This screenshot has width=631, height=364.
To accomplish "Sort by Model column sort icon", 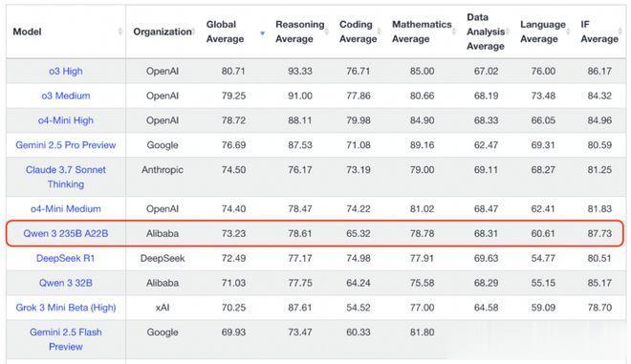I will click(120, 32).
